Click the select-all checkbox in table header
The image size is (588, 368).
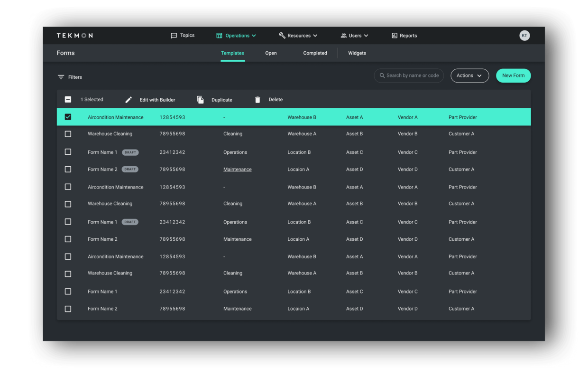tap(68, 99)
